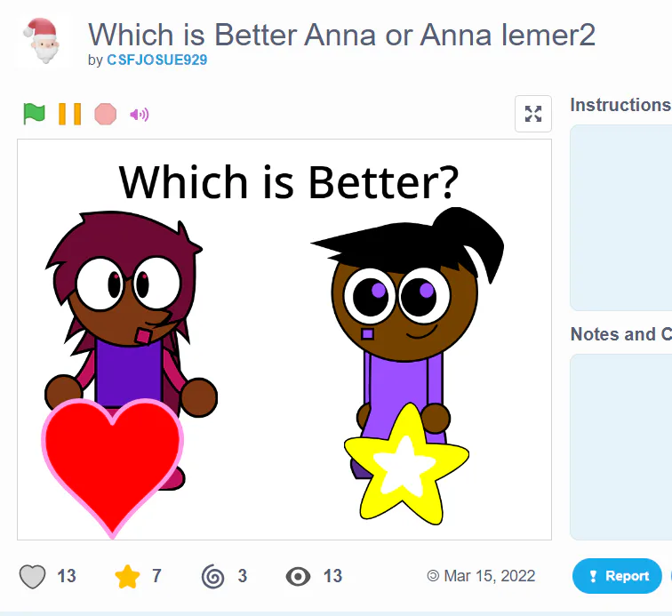Viewport: 672px width, 616px height.
Task: Mute the project sound with speaker icon
Action: (140, 114)
